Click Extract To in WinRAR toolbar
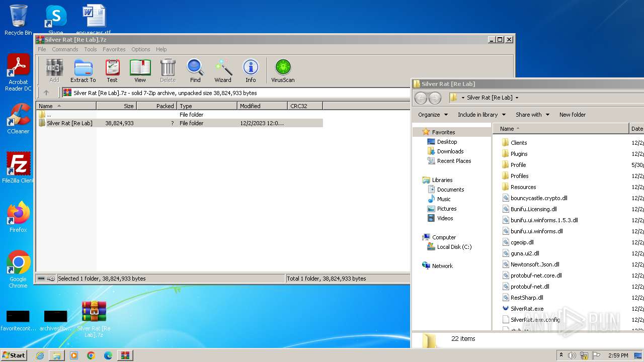Viewport: 644px width, 362px height. (x=83, y=71)
